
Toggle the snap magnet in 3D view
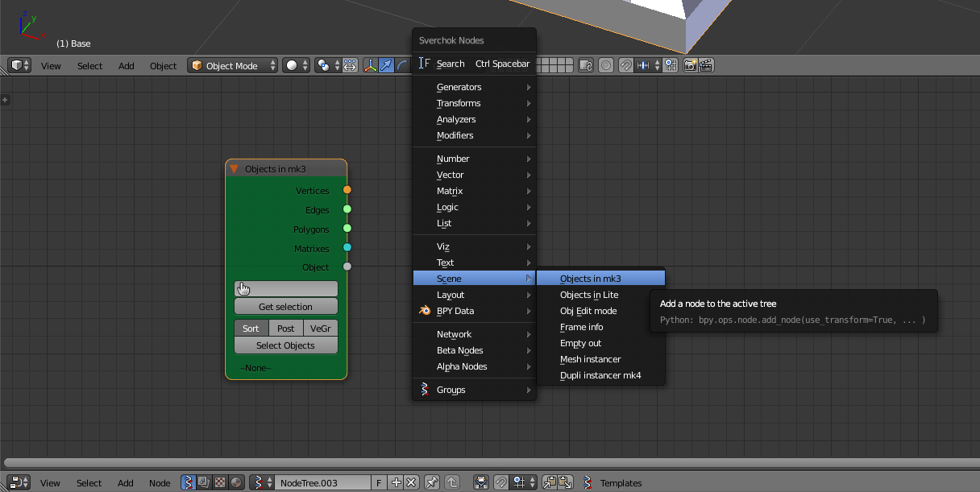click(625, 65)
